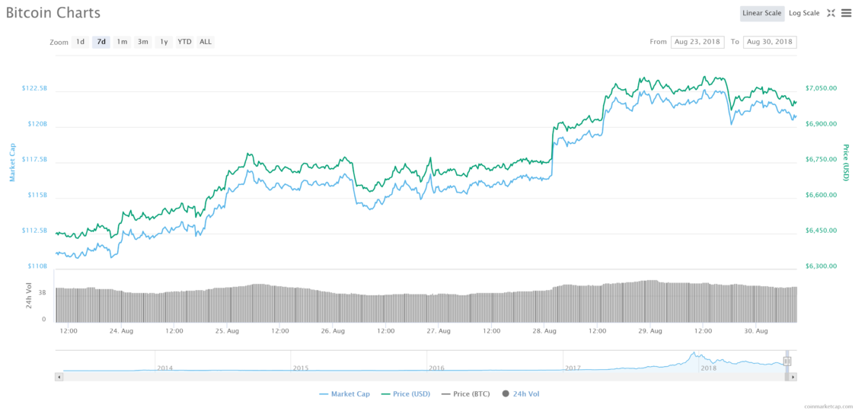Click the Bitcoin Charts heading
The image size is (868, 411).
tap(53, 13)
